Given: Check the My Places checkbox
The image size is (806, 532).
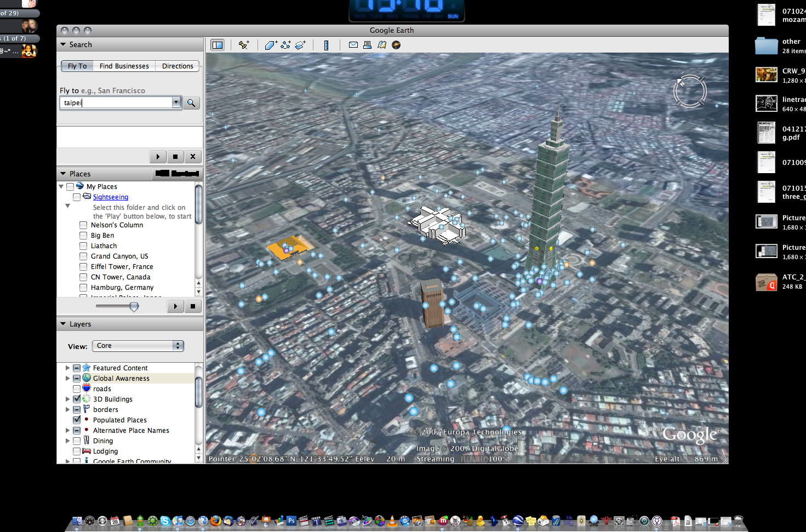Looking at the screenshot, I should pyautogui.click(x=70, y=187).
